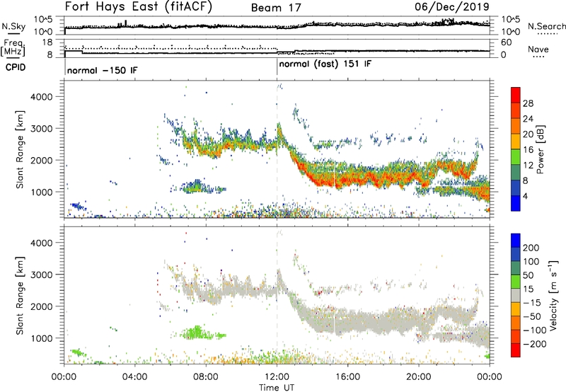Click the grey segment of the velocity color bar
Image resolution: width=566 pixels, height=392 pixels.
click(x=516, y=296)
